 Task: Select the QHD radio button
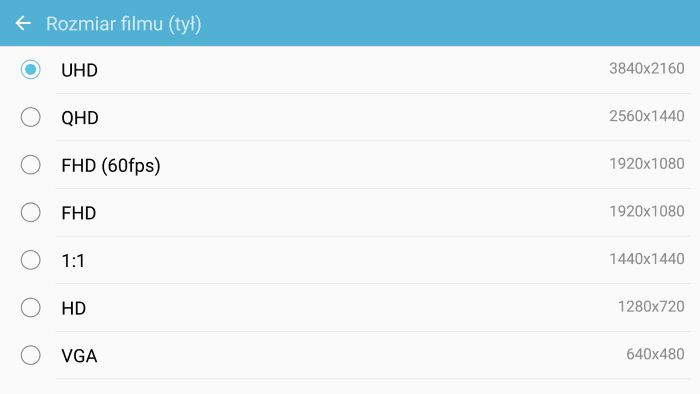click(30, 117)
